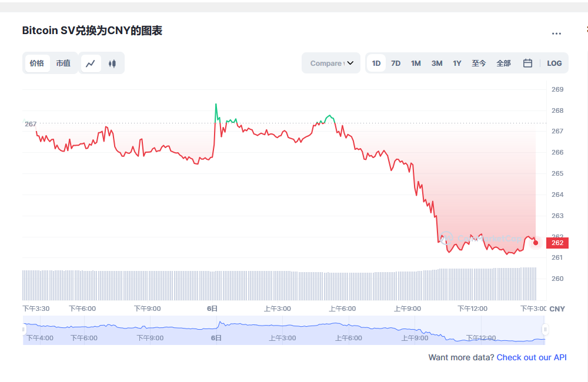Switch to line chart view icon

[x=91, y=63]
